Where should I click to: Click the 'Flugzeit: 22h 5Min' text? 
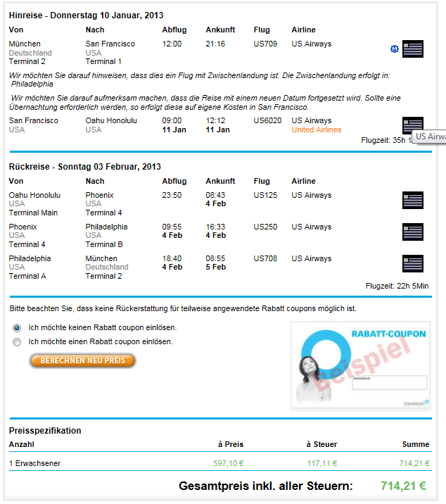(397, 286)
